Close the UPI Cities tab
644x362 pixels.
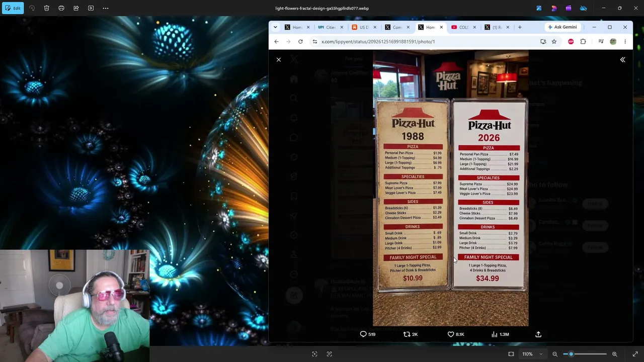point(342,27)
